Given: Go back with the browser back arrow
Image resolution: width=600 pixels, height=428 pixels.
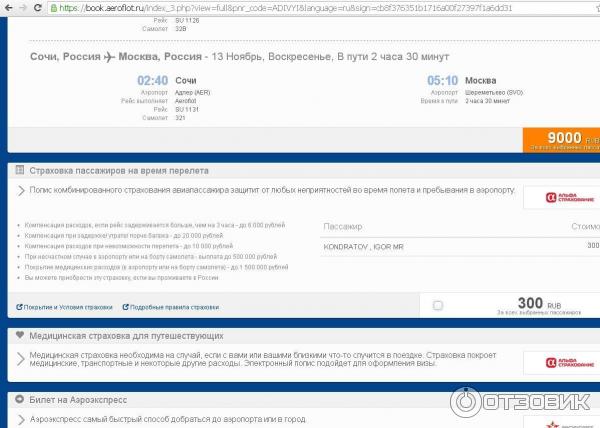Looking at the screenshot, I should [8, 8].
